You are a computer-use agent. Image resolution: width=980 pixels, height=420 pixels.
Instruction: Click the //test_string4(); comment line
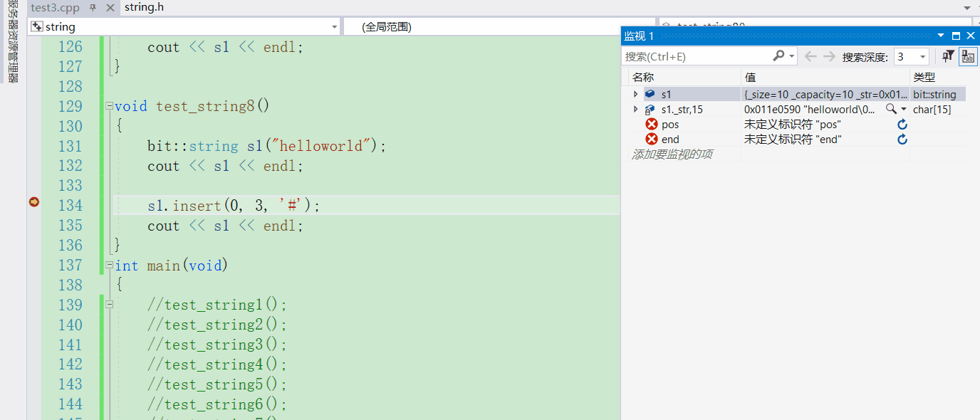(217, 364)
